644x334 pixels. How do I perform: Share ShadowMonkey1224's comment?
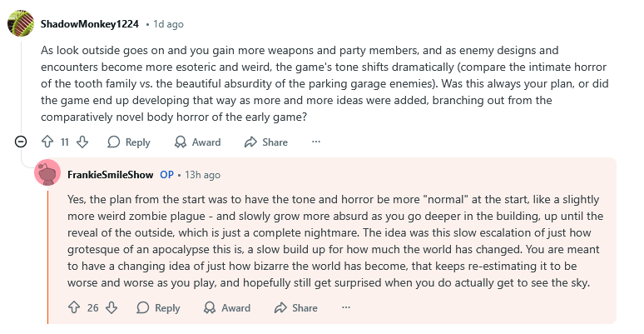click(266, 142)
